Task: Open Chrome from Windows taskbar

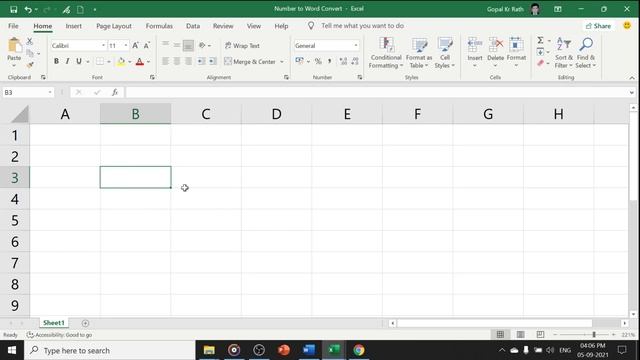Action: pyautogui.click(x=359, y=350)
